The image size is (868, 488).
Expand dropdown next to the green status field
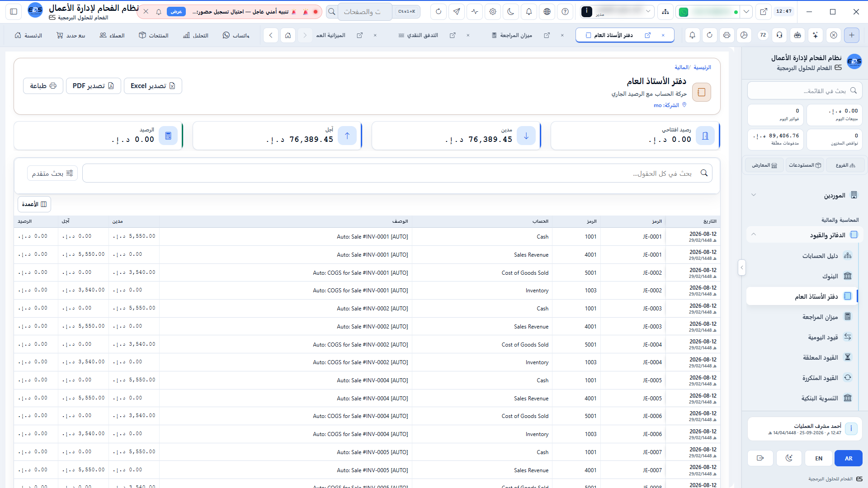coord(746,11)
